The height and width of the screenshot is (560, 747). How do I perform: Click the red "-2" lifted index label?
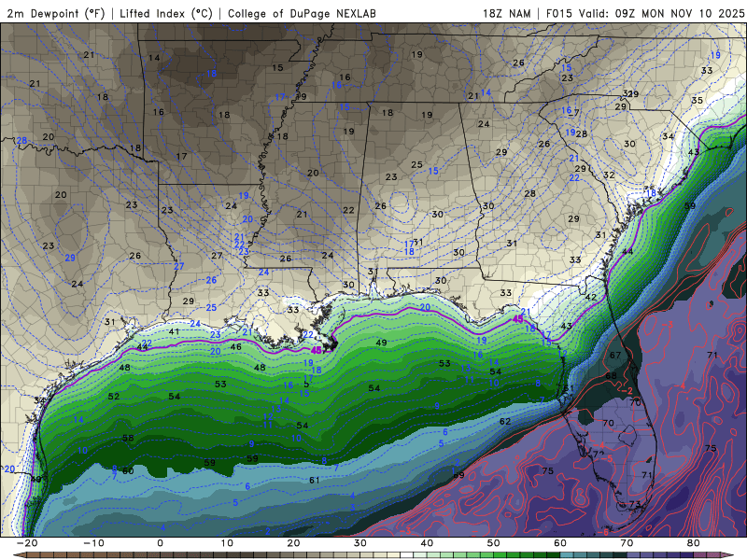[x=627, y=390]
